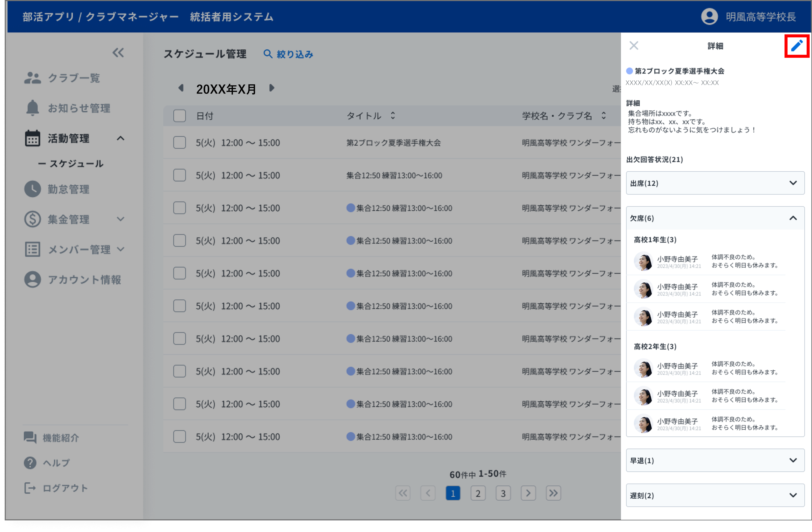Select the 集金管理 dollar icon
This screenshot has width=812, height=532.
point(32,219)
